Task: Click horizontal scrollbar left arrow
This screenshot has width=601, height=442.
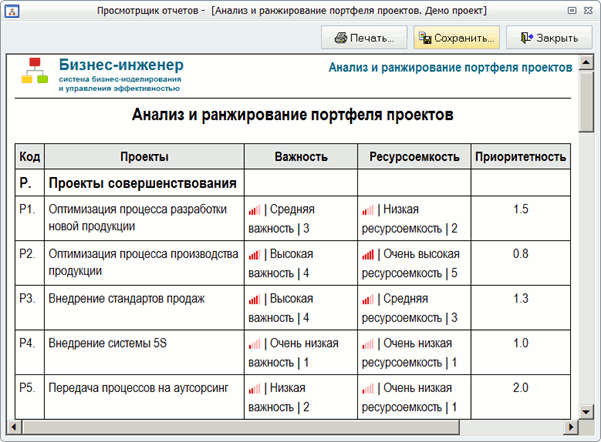Action: (14, 427)
